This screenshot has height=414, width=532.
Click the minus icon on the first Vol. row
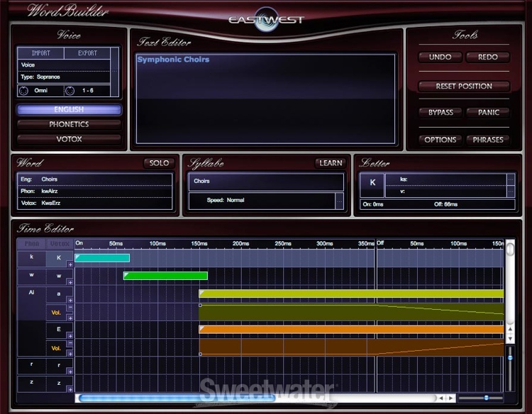tap(70, 307)
